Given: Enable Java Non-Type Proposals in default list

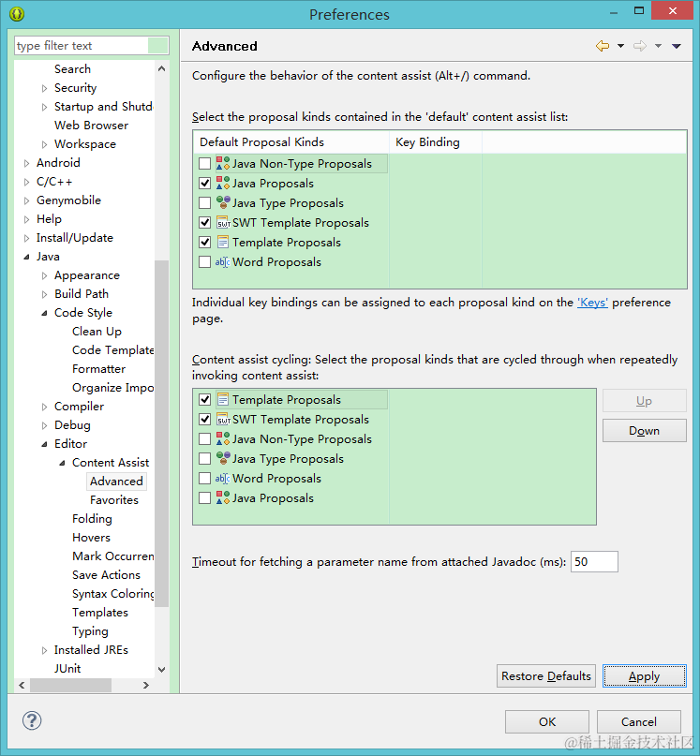Looking at the screenshot, I should click(x=204, y=163).
